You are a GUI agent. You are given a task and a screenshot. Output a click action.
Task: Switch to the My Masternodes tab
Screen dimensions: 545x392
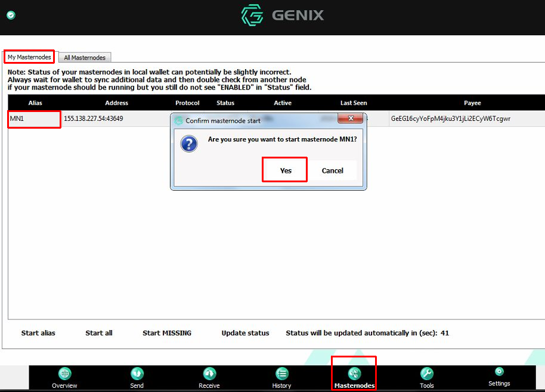pos(29,57)
